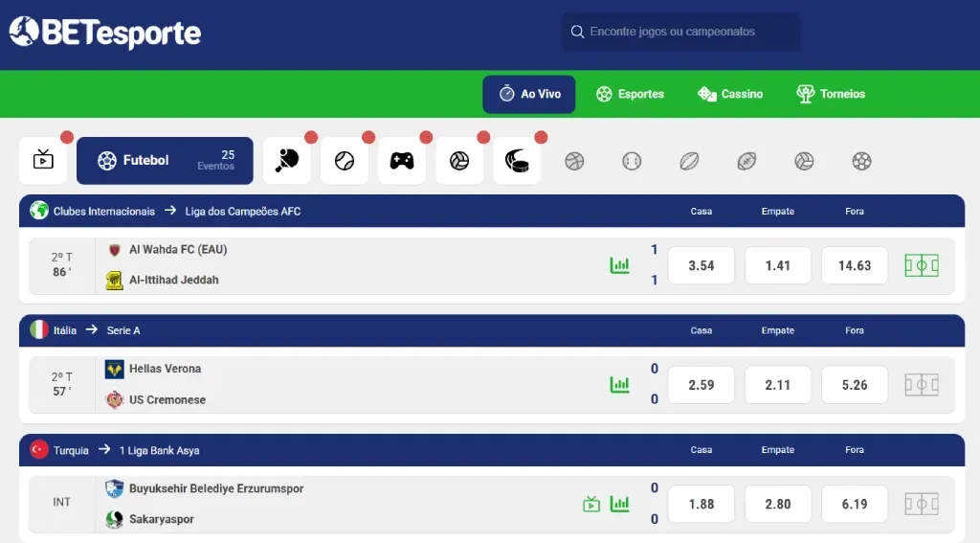Select the volleyball sport icon
This screenshot has height=543, width=980.
pyautogui.click(x=459, y=160)
